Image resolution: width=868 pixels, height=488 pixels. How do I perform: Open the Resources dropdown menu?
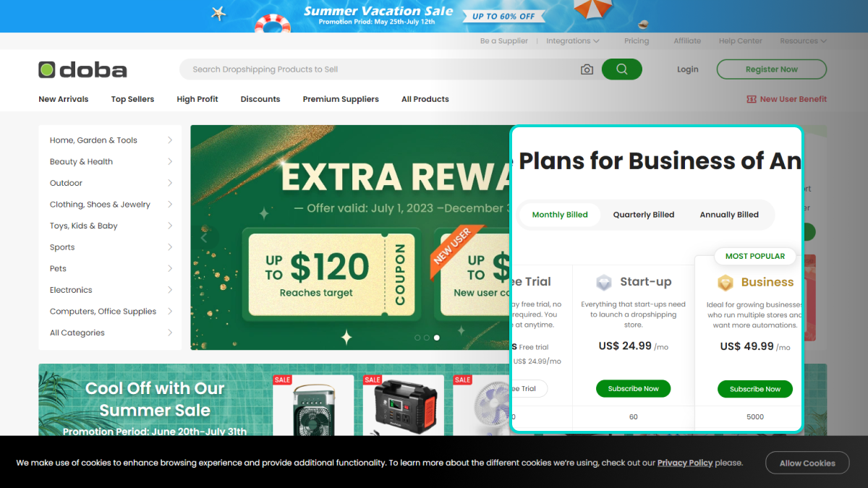click(x=803, y=41)
